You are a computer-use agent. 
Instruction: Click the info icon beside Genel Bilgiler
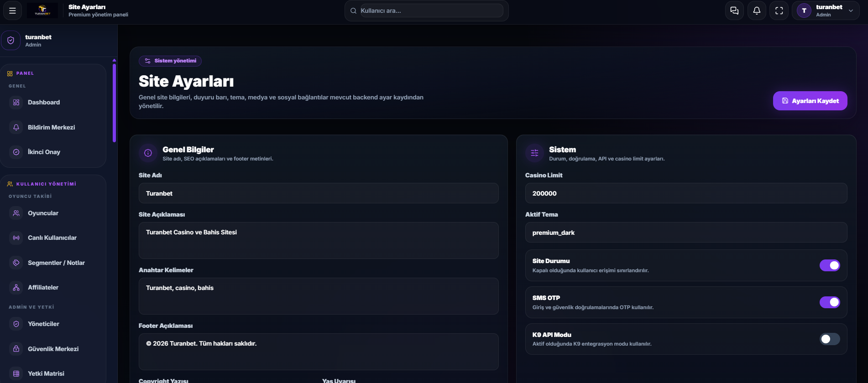click(148, 153)
